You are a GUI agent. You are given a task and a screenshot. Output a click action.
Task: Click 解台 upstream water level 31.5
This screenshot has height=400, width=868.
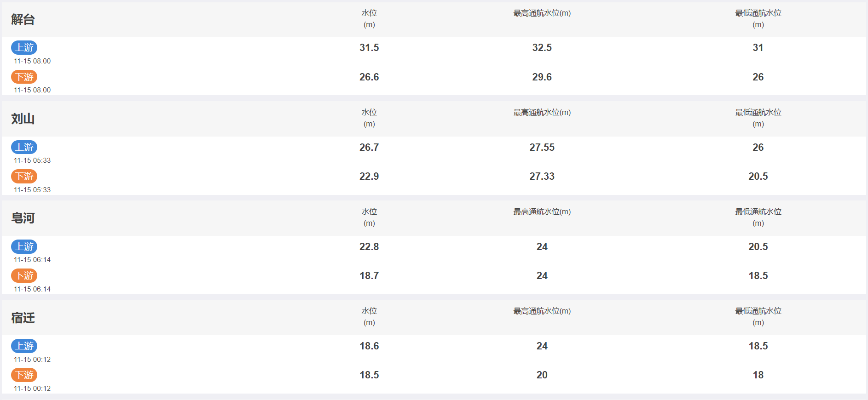tap(369, 47)
